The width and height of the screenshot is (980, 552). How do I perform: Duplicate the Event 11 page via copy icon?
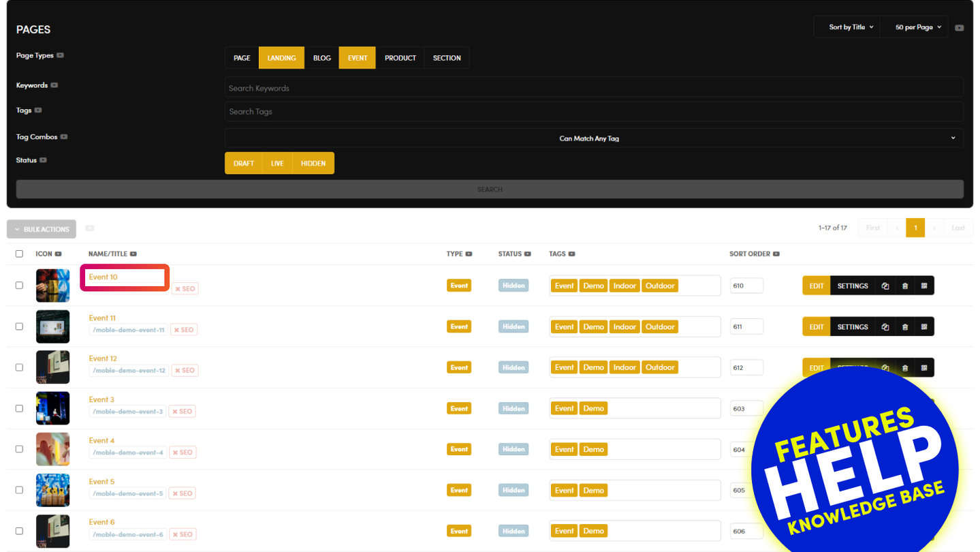[885, 327]
